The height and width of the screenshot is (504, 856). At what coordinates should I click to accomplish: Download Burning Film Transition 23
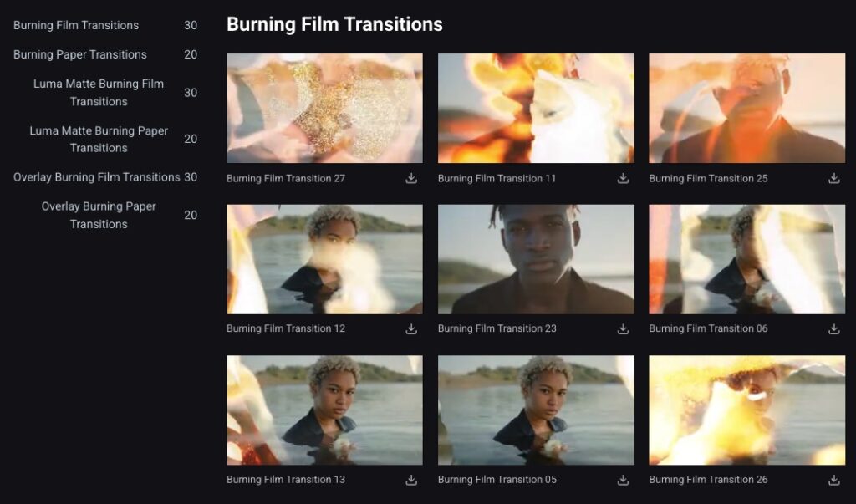point(623,328)
